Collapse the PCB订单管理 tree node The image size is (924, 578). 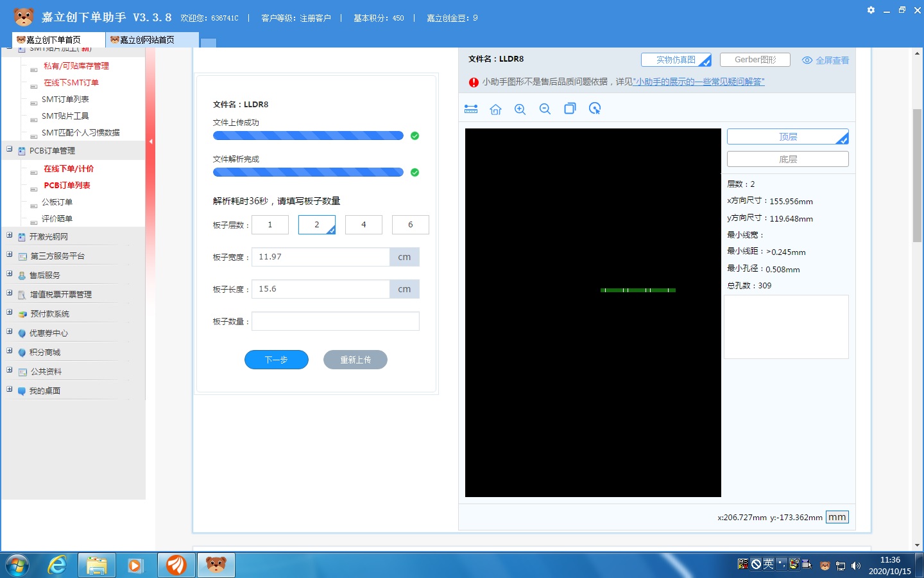pos(10,149)
